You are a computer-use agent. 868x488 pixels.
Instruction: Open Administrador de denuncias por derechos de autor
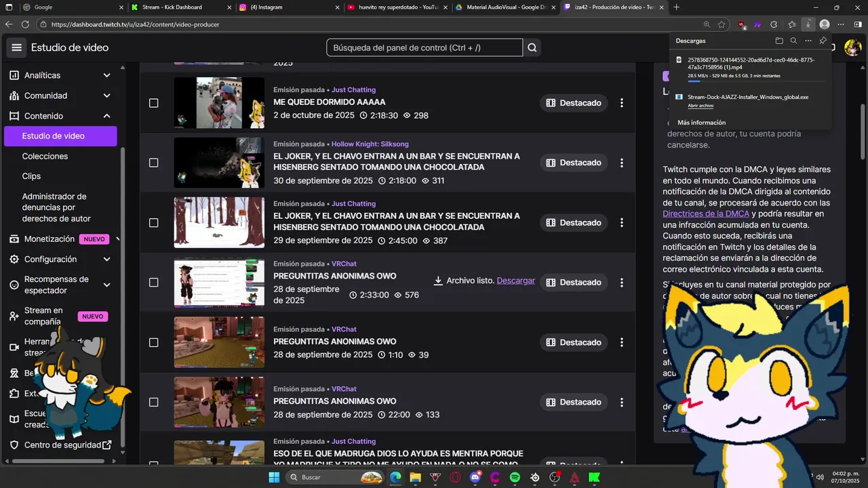[56, 207]
